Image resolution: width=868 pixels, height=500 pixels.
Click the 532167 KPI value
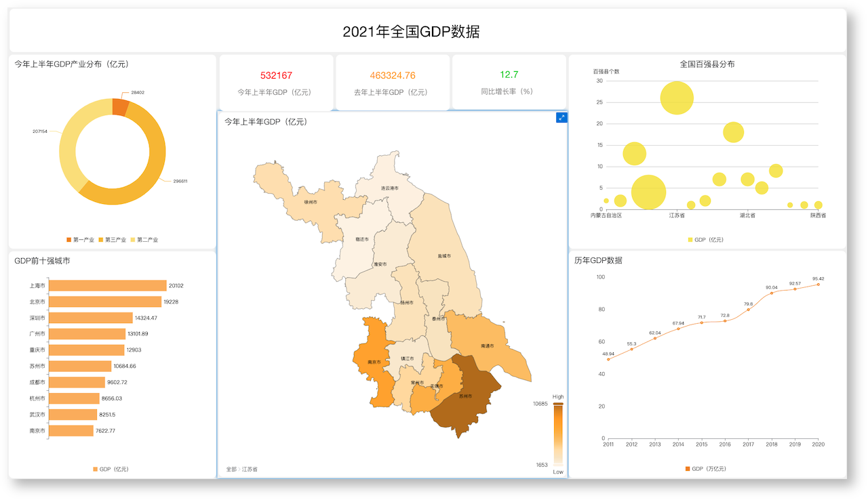(276, 75)
